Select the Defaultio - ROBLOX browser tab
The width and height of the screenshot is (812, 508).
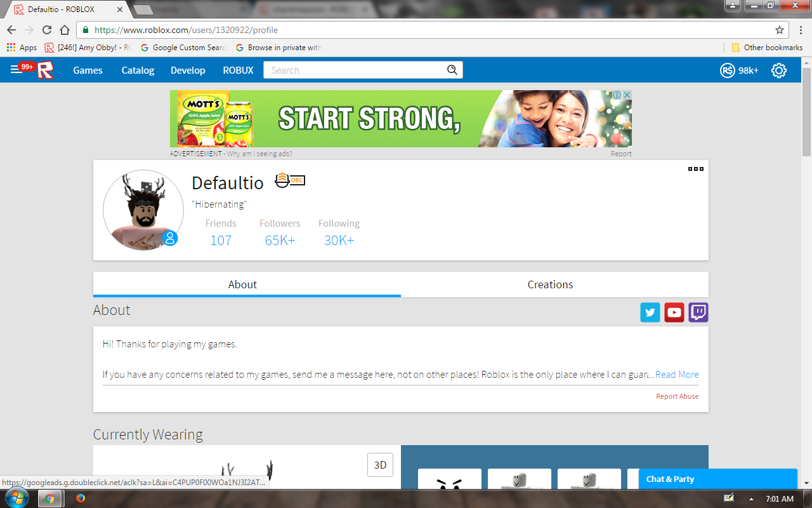coord(66,10)
